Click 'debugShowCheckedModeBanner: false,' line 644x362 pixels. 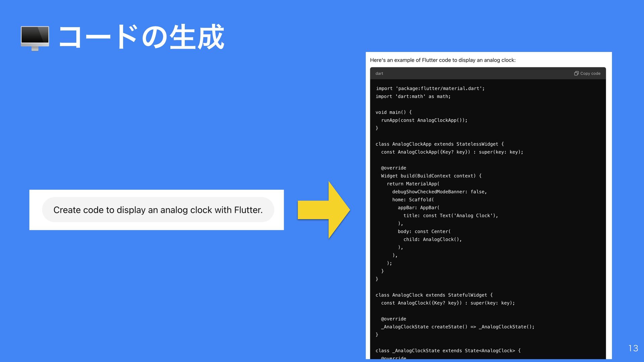pos(440,192)
